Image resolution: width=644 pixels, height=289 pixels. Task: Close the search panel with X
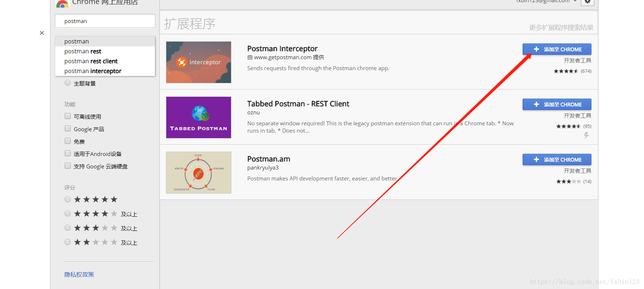click(x=42, y=33)
